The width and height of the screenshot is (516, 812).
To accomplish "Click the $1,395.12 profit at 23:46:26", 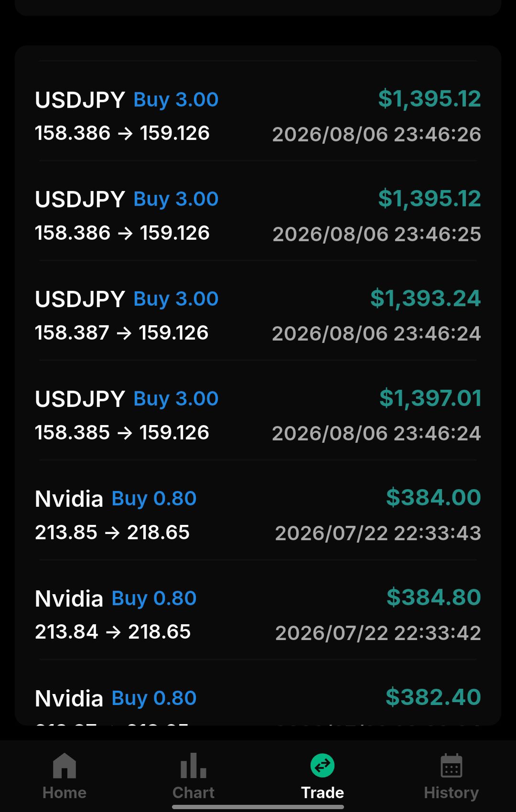I will tap(430, 99).
